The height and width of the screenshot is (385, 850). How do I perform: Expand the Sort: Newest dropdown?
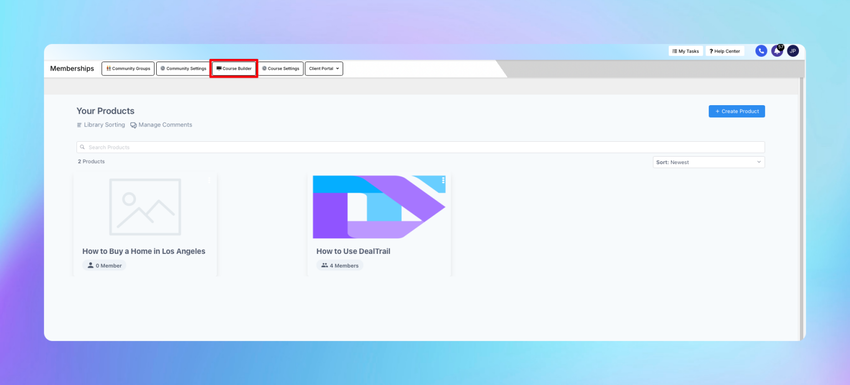tap(709, 162)
